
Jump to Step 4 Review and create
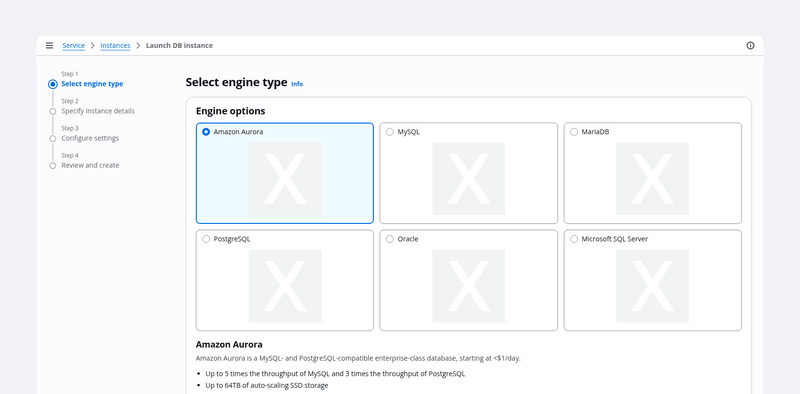click(x=90, y=165)
